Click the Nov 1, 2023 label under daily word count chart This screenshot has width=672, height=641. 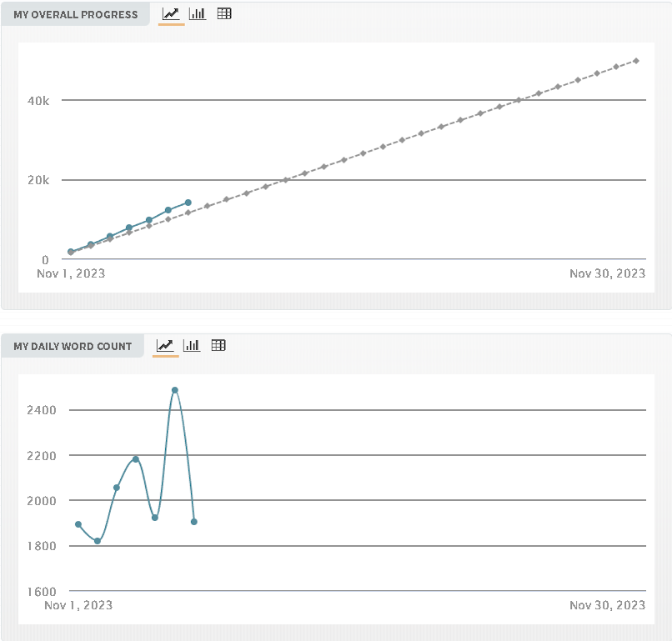pyautogui.click(x=78, y=605)
